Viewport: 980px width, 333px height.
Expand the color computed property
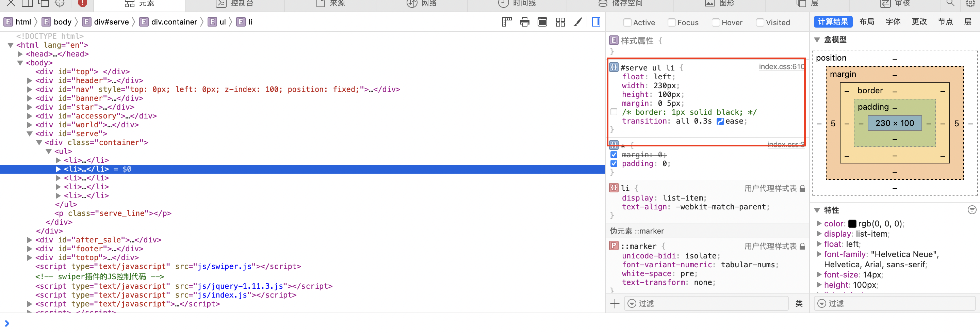pyautogui.click(x=819, y=223)
